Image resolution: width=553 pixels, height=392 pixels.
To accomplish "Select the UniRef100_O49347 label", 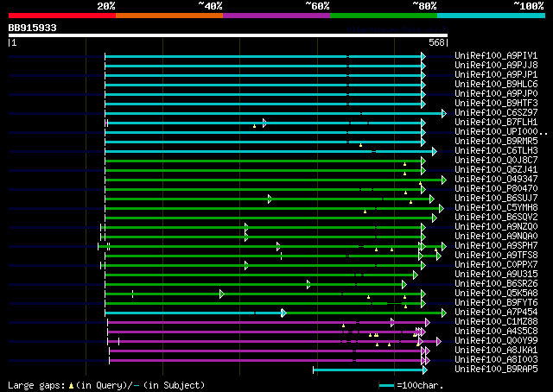I will coord(496,180).
